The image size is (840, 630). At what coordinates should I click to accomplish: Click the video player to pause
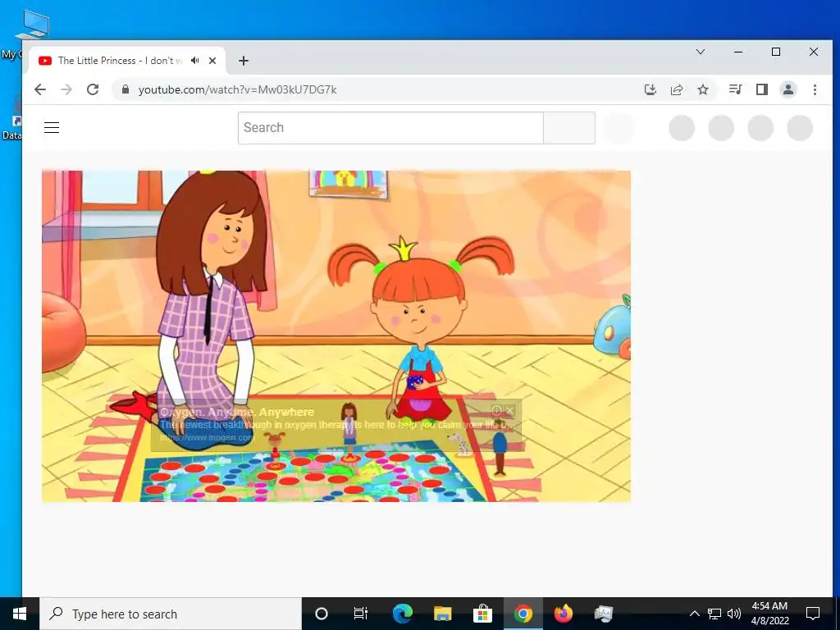[336, 336]
